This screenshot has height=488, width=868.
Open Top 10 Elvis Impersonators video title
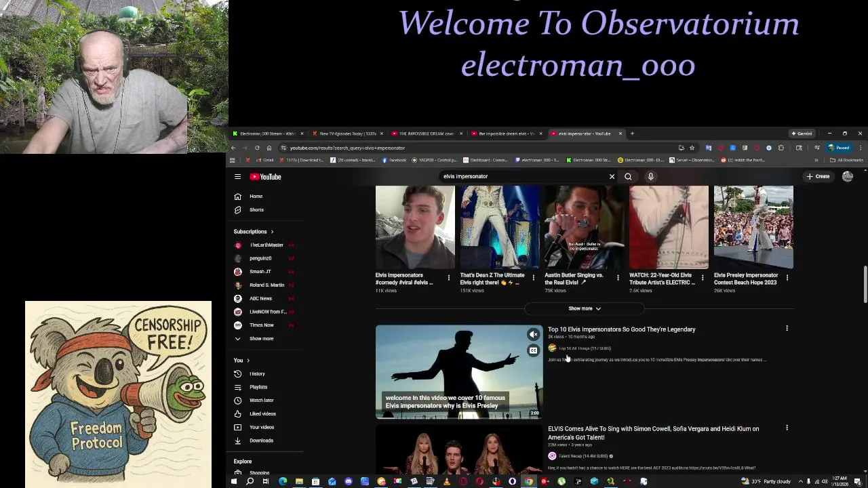(x=621, y=329)
